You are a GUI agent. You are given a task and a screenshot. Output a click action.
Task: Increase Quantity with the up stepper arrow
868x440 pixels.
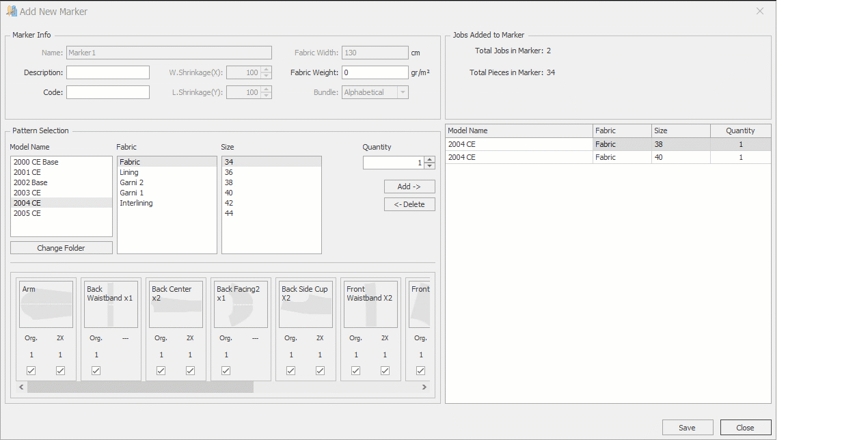pyautogui.click(x=429, y=160)
